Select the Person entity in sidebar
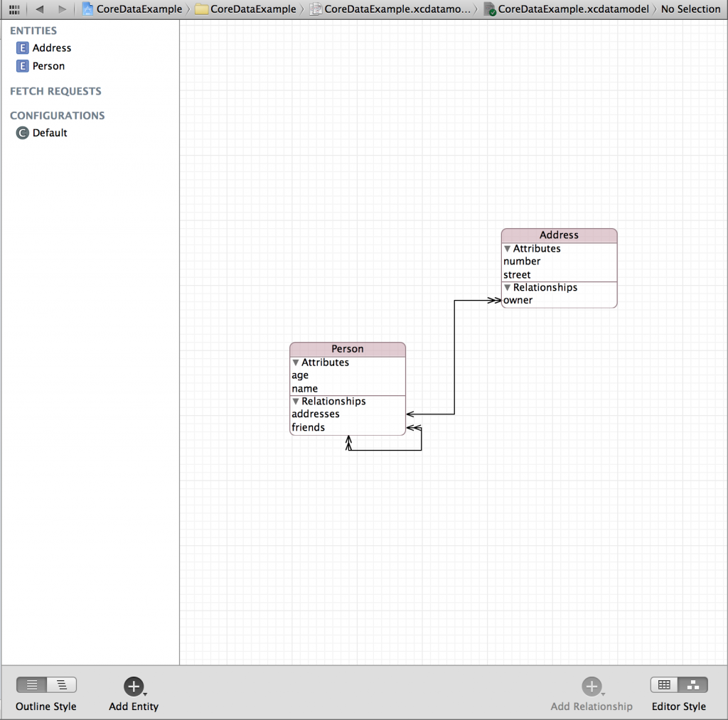This screenshot has width=728, height=720. tap(48, 66)
